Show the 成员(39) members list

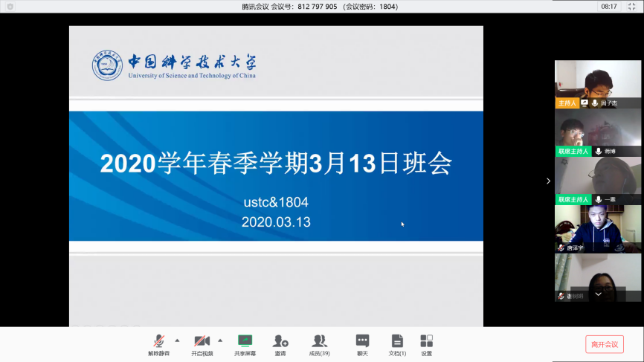(x=320, y=343)
